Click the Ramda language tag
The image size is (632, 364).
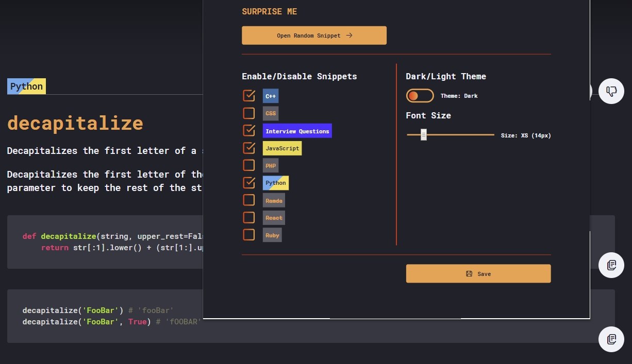pos(274,200)
